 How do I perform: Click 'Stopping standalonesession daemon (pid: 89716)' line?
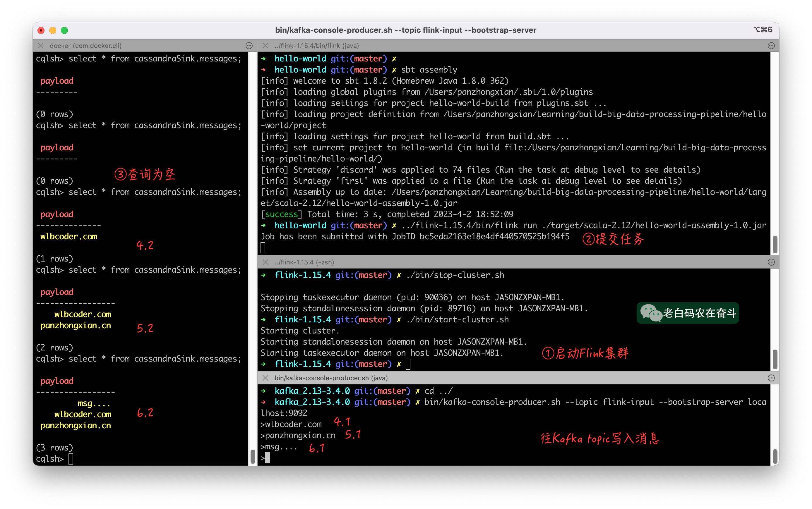tap(424, 308)
